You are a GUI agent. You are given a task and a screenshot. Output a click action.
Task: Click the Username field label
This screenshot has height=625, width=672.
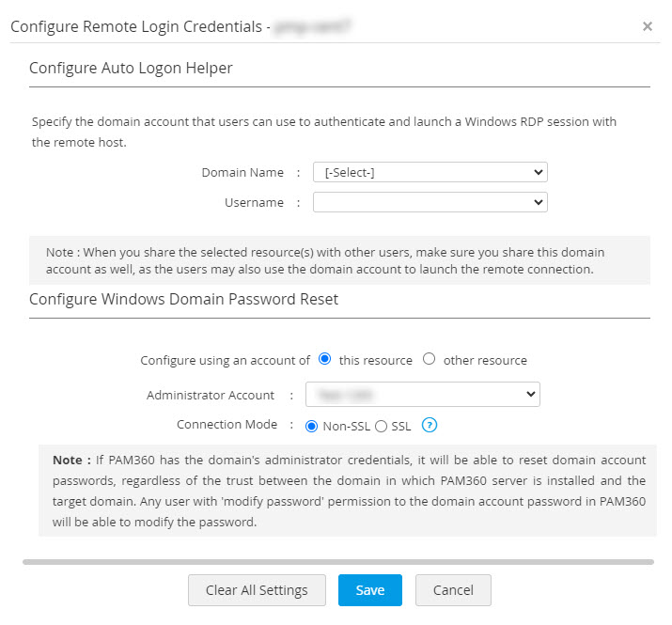pyautogui.click(x=254, y=202)
